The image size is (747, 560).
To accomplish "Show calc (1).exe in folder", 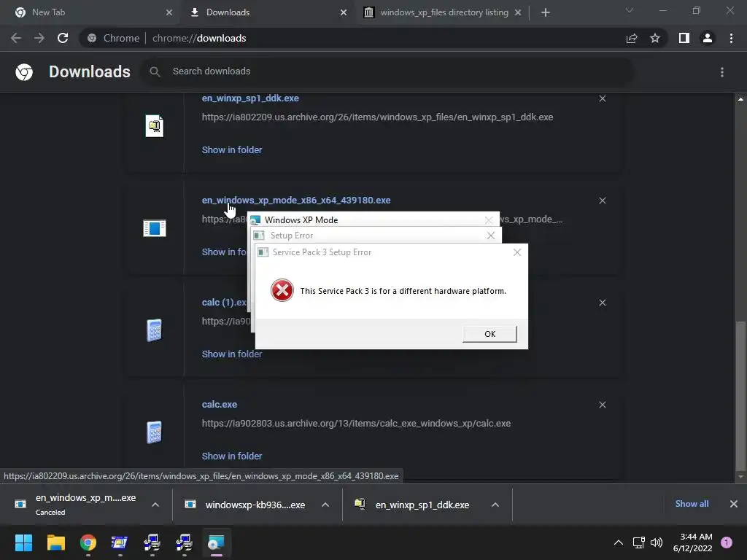I will pos(231,354).
